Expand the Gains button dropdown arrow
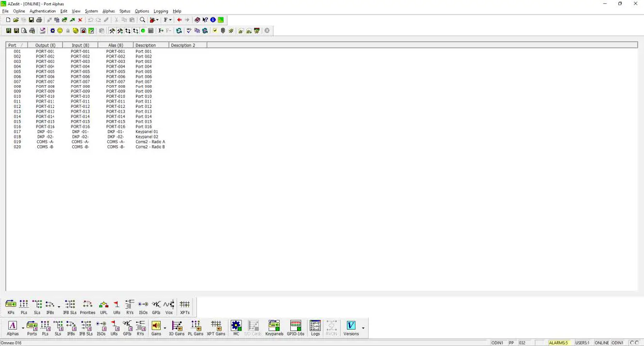The height and width of the screenshot is (346, 644). tap(165, 328)
